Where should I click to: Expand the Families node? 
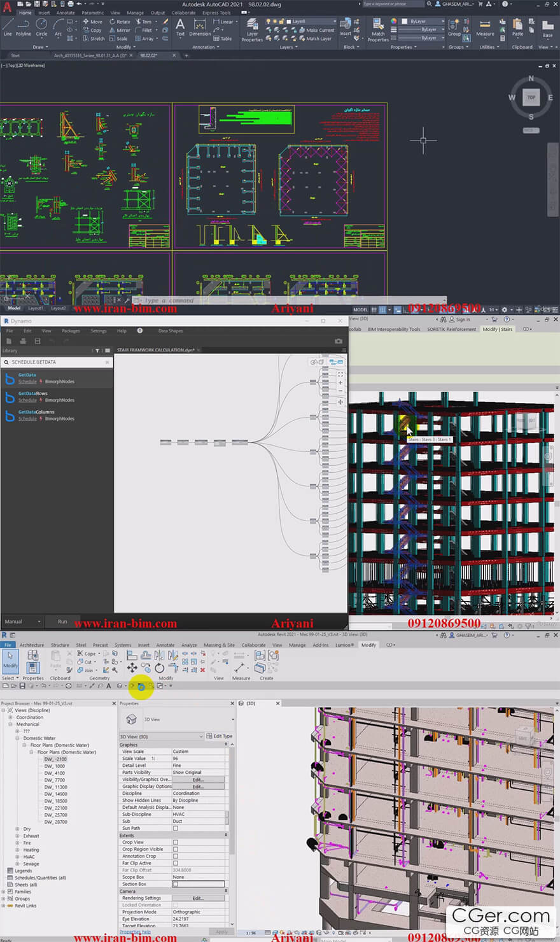[4, 892]
